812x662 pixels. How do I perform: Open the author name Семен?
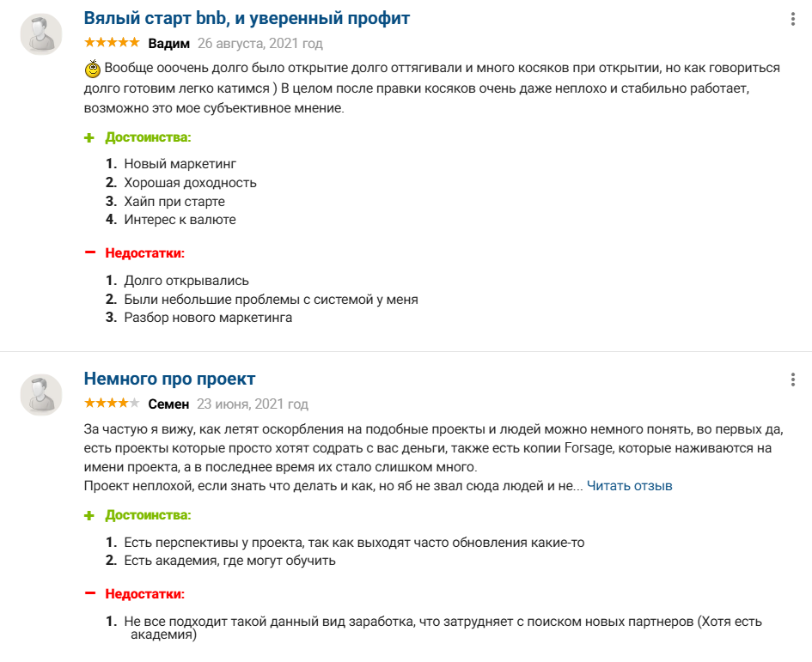pyautogui.click(x=168, y=404)
